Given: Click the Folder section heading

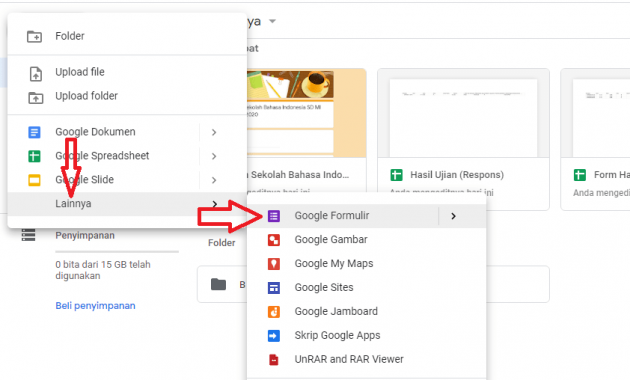Looking at the screenshot, I should [x=221, y=243].
